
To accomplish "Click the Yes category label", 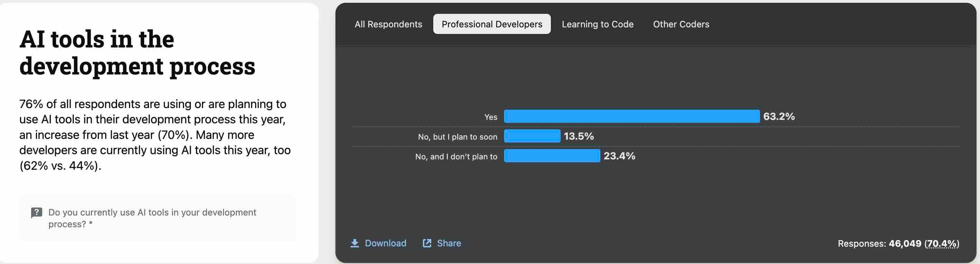I will 491,117.
